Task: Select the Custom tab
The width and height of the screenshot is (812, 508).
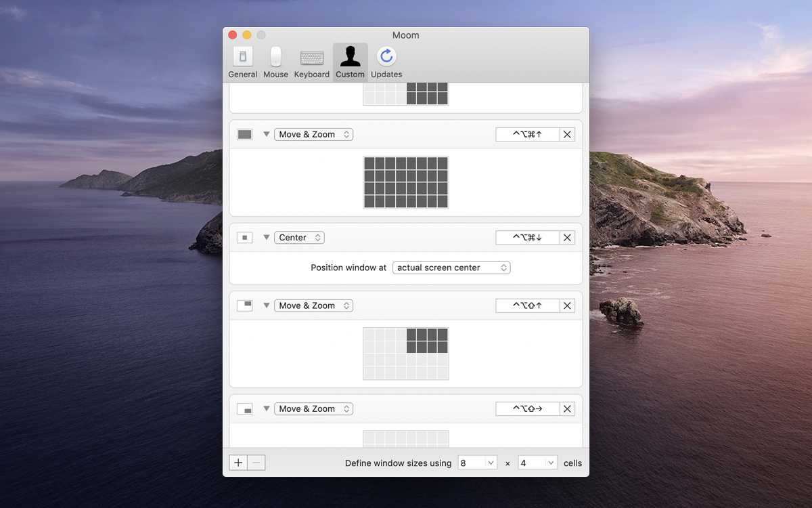Action: (351, 63)
